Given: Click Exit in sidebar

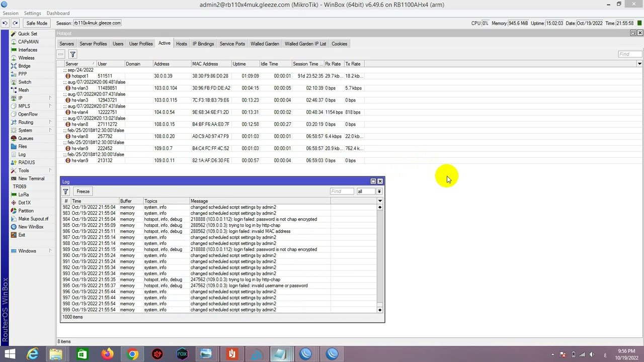Looking at the screenshot, I should tap(22, 235).
